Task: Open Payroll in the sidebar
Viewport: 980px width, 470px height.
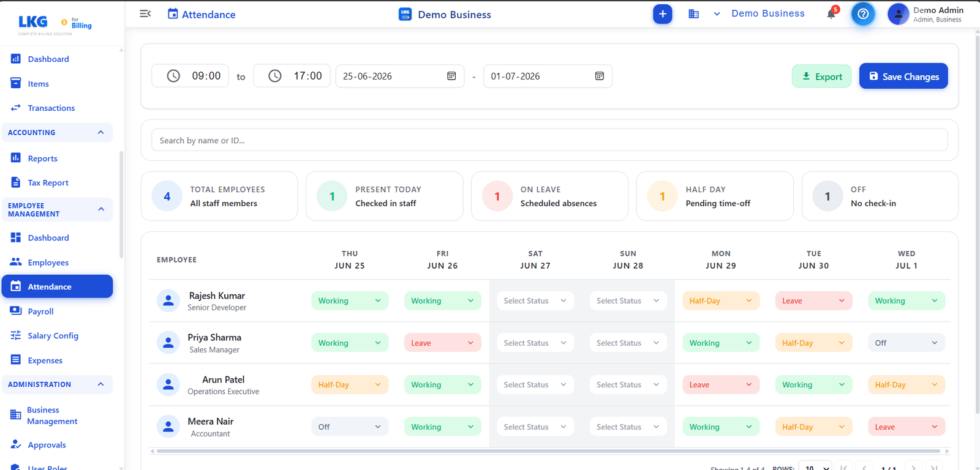Action: [x=40, y=311]
